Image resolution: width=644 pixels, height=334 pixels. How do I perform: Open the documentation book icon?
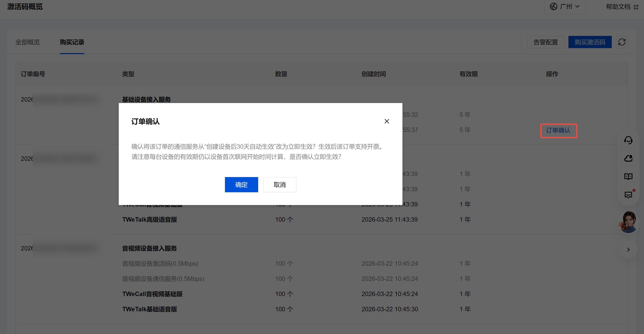628,177
